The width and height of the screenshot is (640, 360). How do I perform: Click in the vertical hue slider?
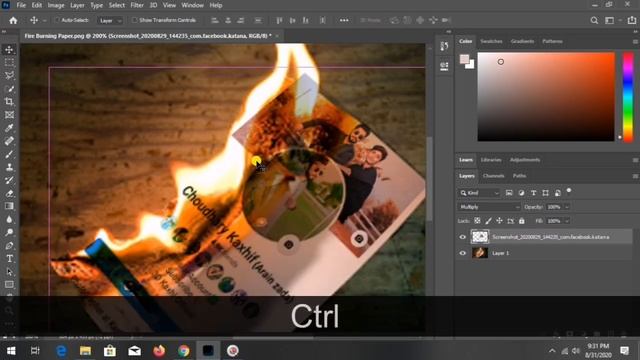pos(628,97)
